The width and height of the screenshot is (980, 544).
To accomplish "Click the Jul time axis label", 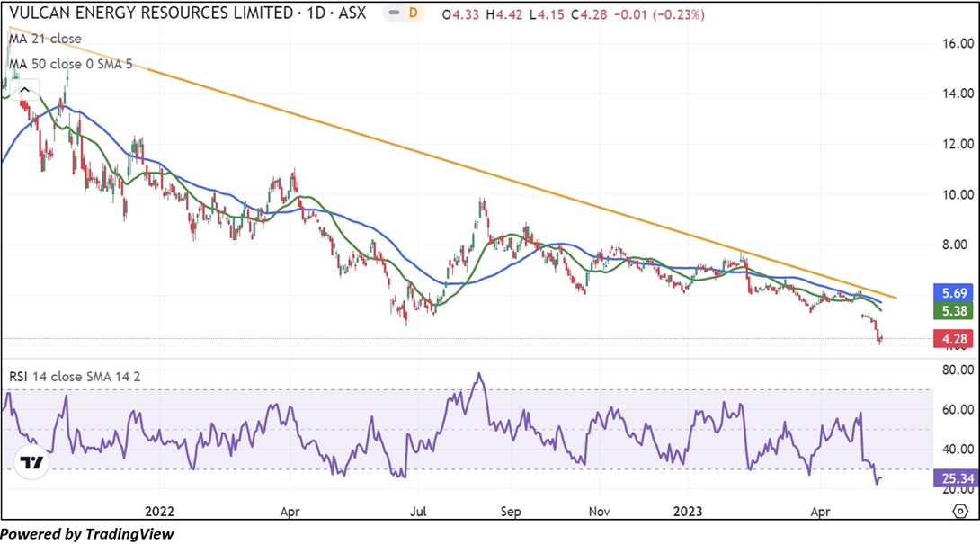I will (x=418, y=512).
